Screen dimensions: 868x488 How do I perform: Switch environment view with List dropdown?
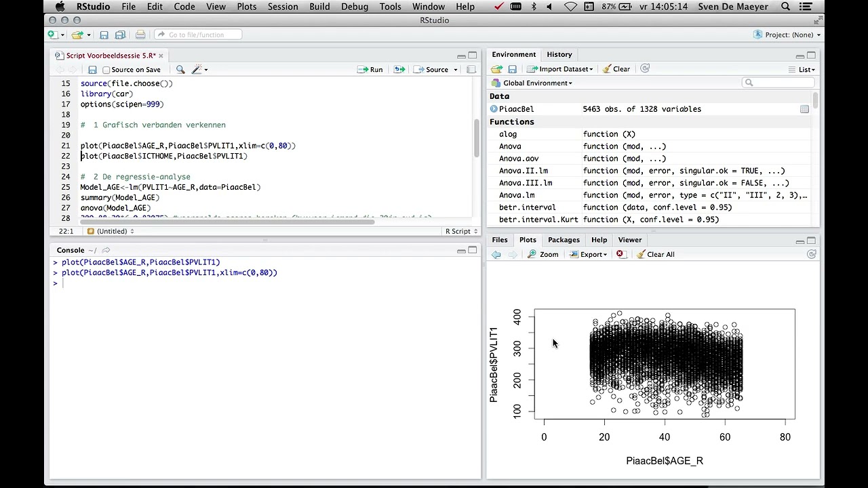(x=802, y=69)
